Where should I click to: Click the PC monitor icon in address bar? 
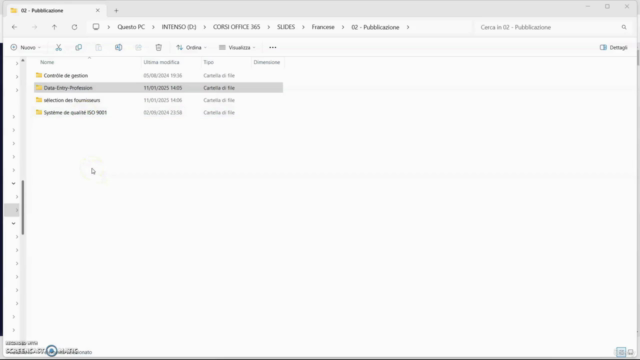click(x=96, y=27)
